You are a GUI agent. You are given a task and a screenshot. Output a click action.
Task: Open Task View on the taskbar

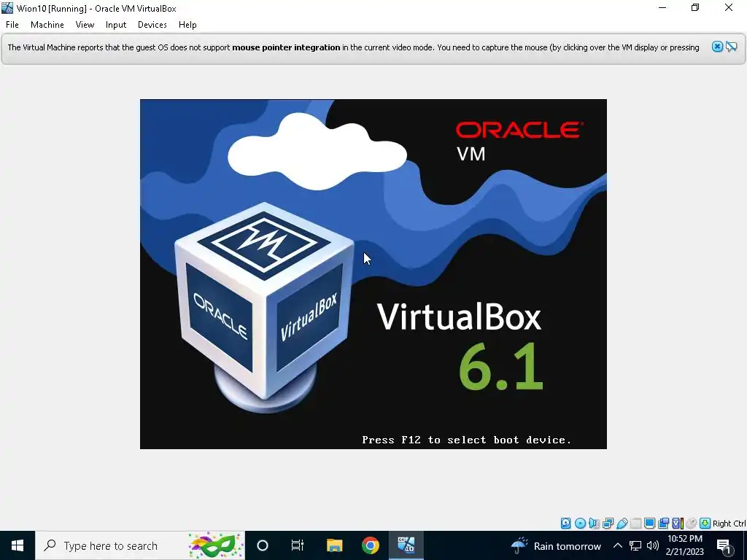[298, 545]
